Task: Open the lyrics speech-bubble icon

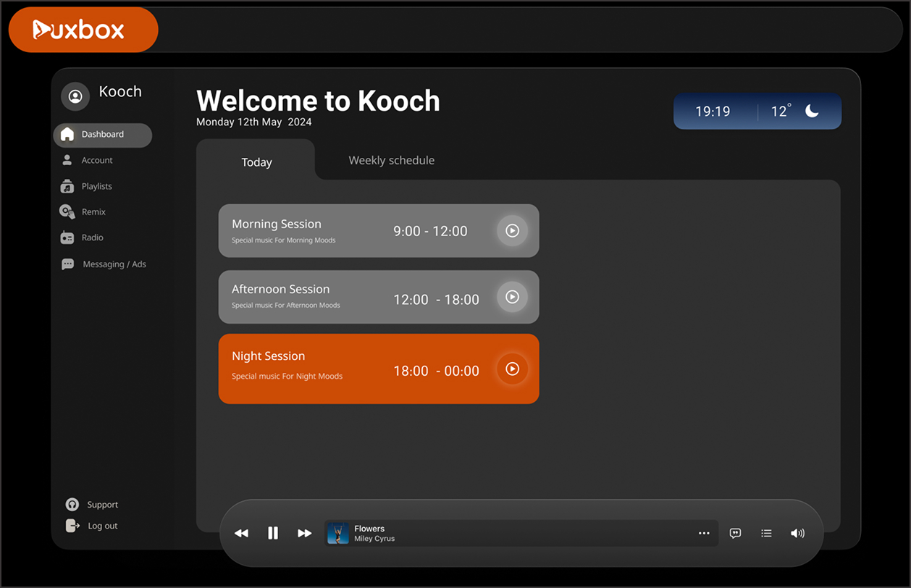Action: (x=735, y=534)
